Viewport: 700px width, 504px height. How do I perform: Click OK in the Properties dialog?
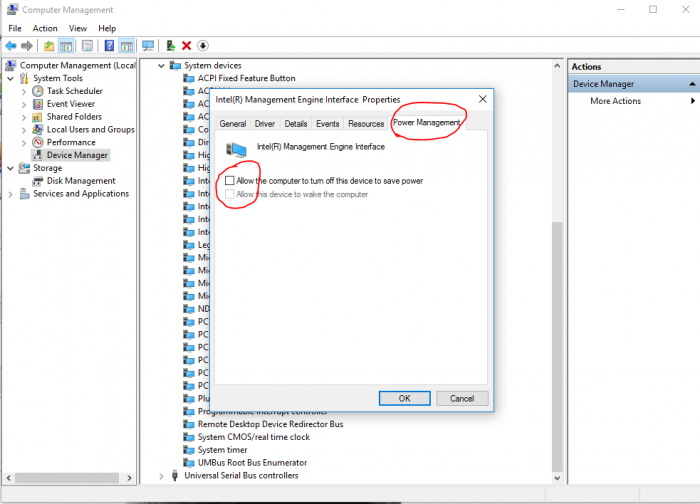click(x=404, y=398)
